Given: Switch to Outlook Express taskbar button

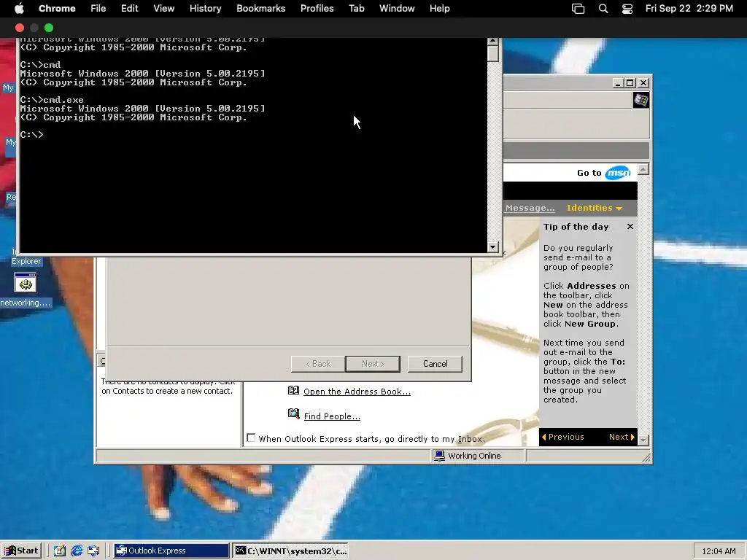Looking at the screenshot, I should coord(171,551).
